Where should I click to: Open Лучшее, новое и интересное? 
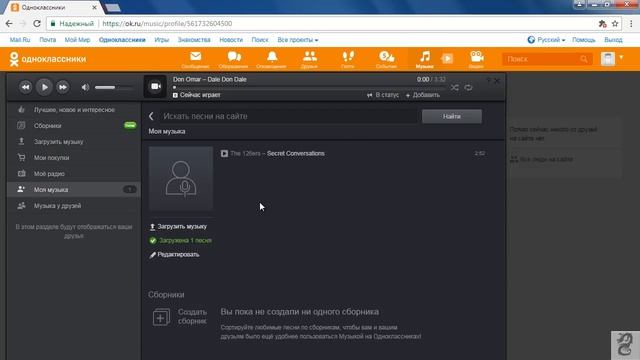pos(73,110)
